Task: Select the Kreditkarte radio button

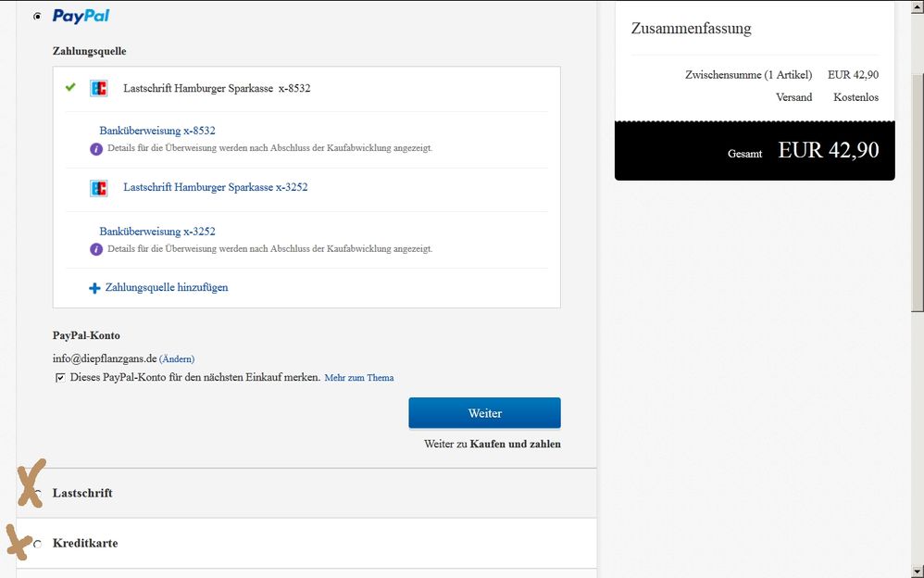Action: (x=37, y=544)
